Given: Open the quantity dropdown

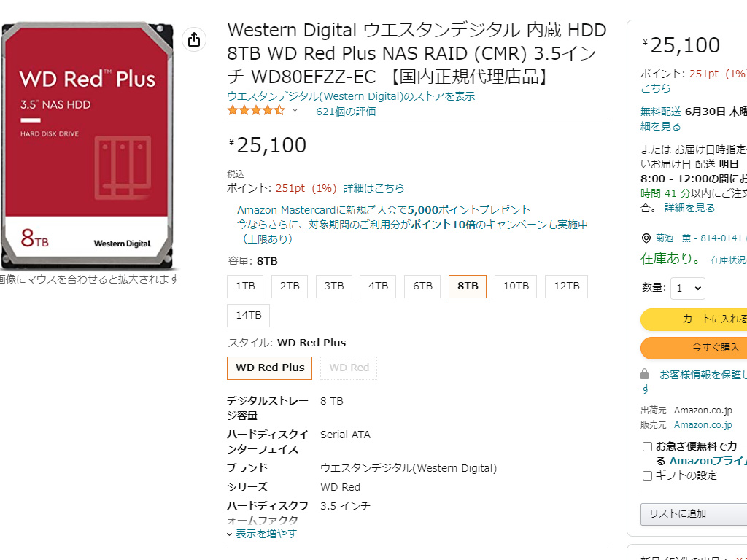Looking at the screenshot, I should tap(688, 288).
